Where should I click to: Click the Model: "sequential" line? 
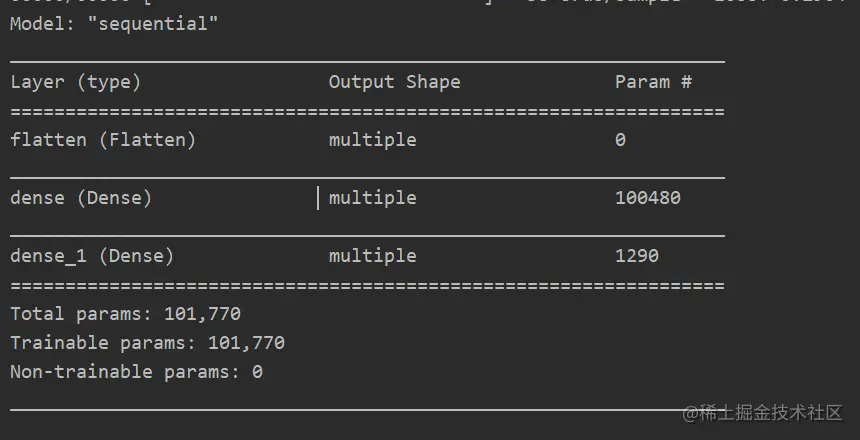(x=114, y=24)
